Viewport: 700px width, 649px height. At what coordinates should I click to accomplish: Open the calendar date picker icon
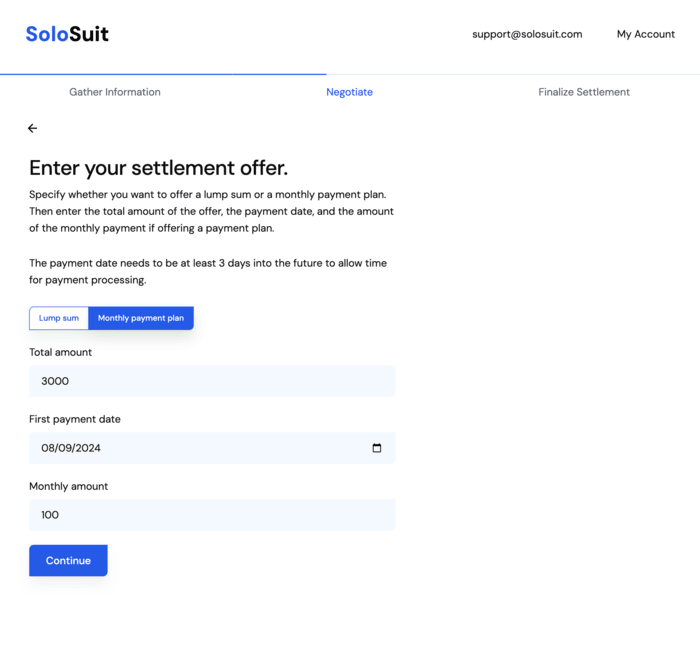377,448
